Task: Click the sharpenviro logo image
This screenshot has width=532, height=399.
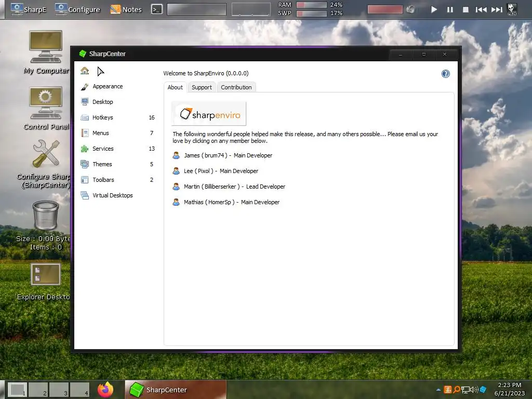Action: point(209,114)
